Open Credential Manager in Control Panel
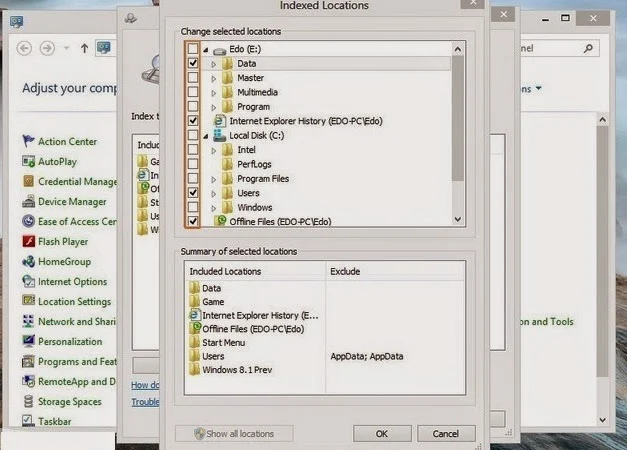 [77, 182]
